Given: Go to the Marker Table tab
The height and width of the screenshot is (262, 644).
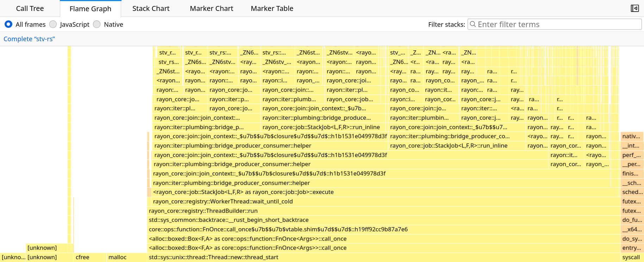Looking at the screenshot, I should click(x=272, y=8).
